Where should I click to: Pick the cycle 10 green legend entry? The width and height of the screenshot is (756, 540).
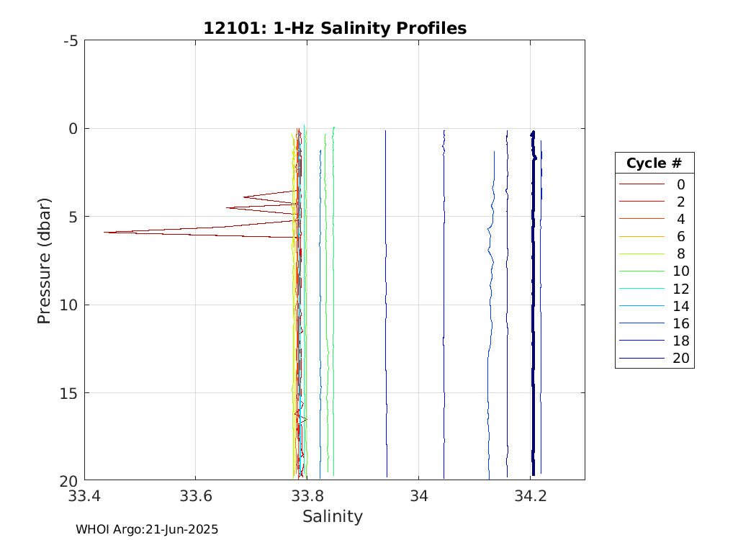click(x=654, y=271)
